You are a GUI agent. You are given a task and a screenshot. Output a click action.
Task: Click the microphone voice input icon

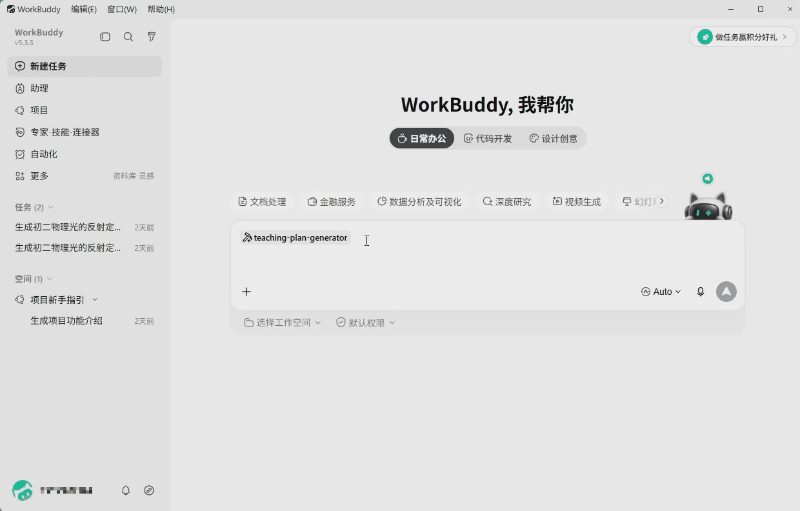point(701,292)
